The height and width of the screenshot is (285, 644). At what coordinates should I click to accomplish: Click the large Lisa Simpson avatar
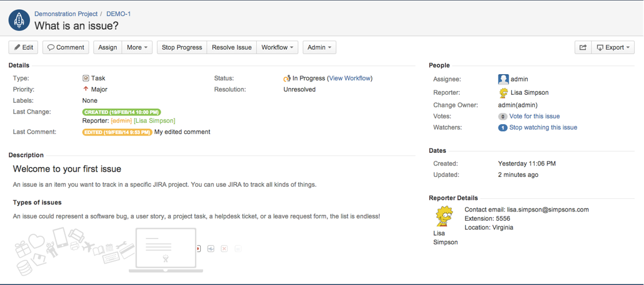[444, 217]
